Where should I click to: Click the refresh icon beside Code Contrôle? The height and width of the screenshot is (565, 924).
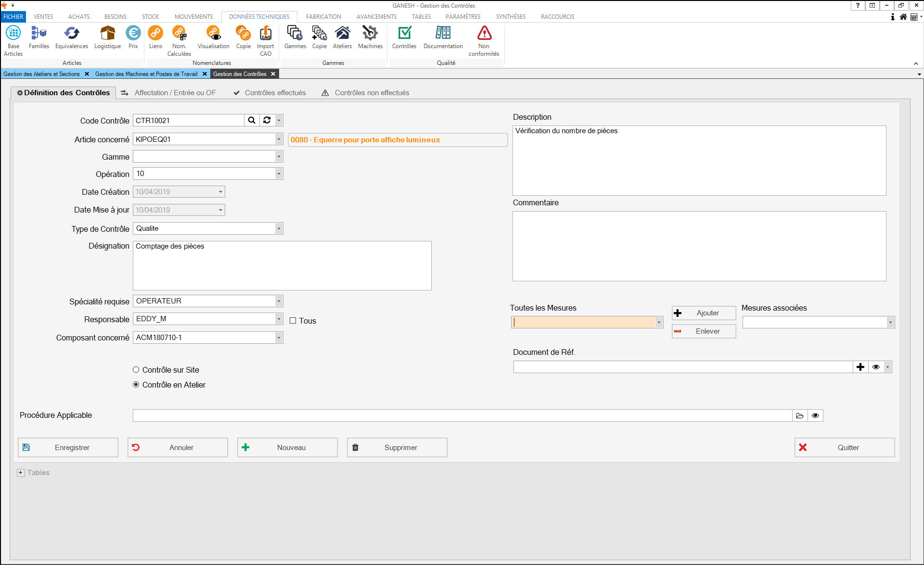(267, 120)
